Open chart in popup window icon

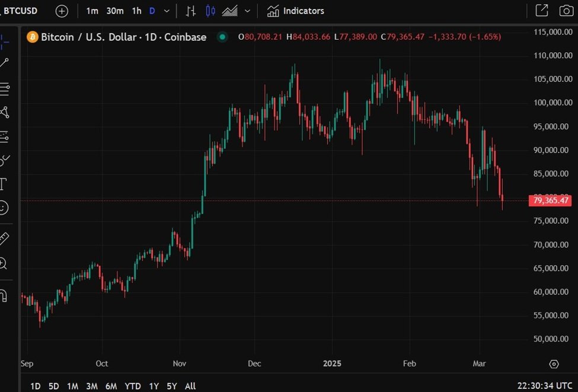click(541, 11)
